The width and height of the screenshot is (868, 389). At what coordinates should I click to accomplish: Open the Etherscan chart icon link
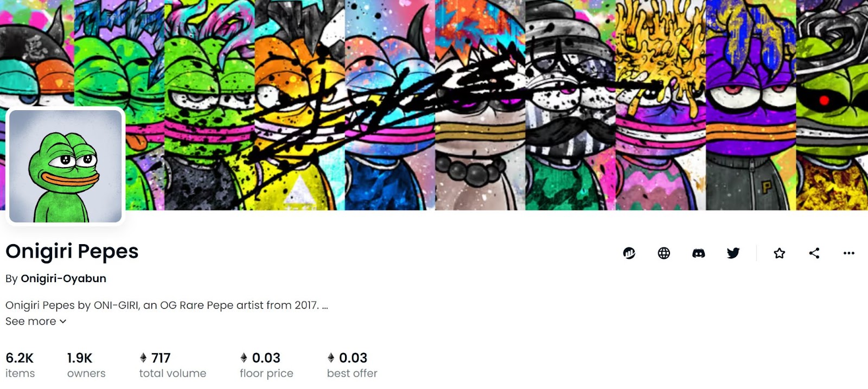[629, 253]
